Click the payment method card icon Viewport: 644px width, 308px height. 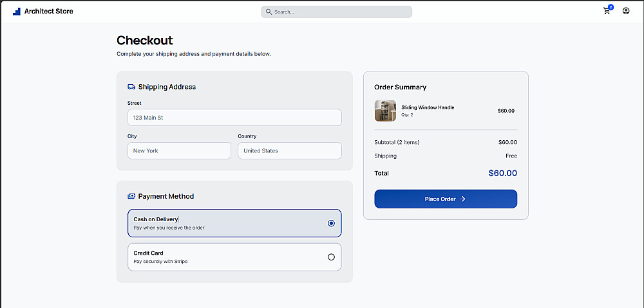[131, 196]
